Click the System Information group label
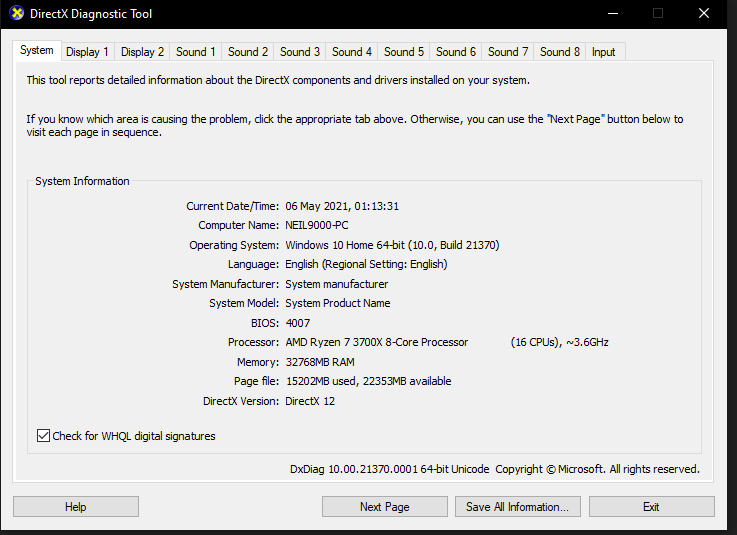Screen dimensions: 737x535 (x=82, y=181)
